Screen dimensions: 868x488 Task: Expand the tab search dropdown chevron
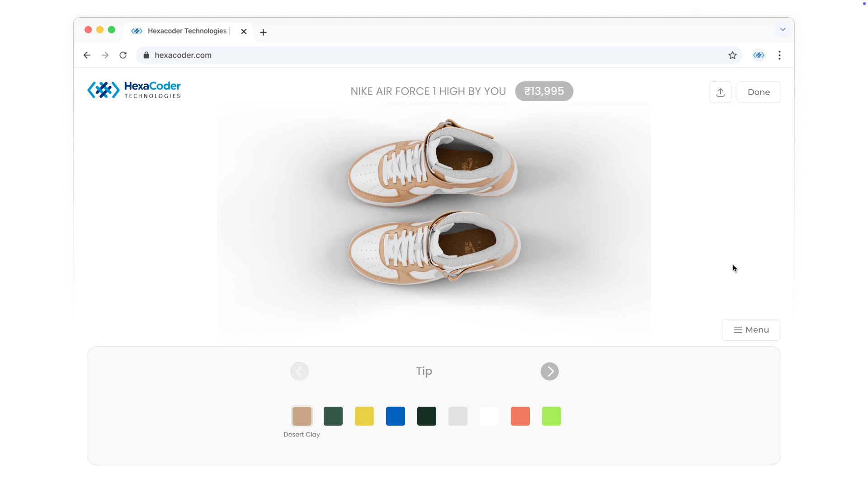[x=783, y=29]
